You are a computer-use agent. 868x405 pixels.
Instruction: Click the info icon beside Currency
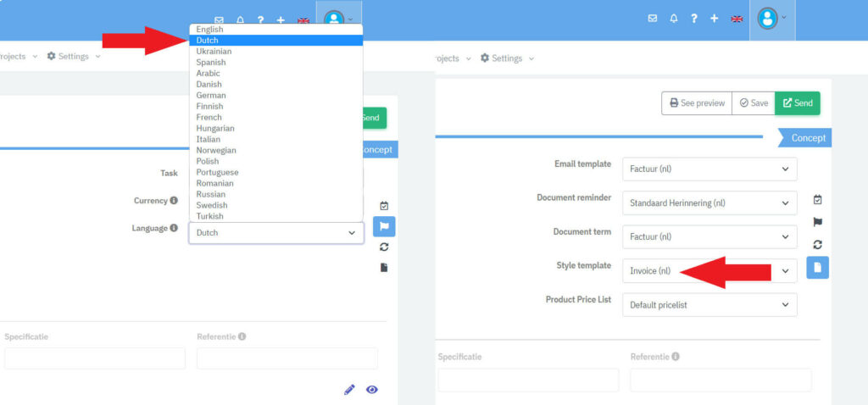click(x=174, y=201)
